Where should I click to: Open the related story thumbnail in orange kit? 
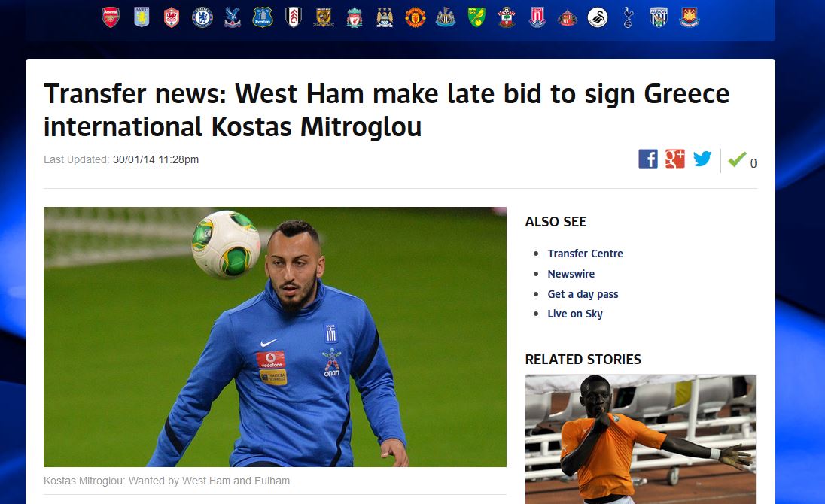pos(641,439)
